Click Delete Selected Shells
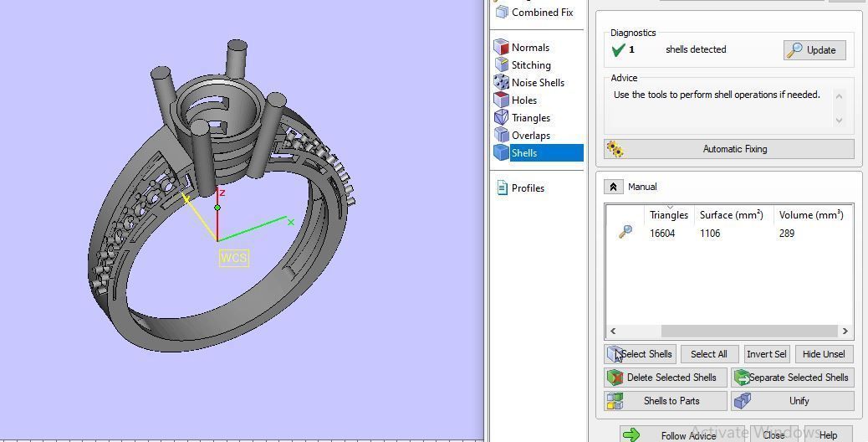 click(666, 378)
